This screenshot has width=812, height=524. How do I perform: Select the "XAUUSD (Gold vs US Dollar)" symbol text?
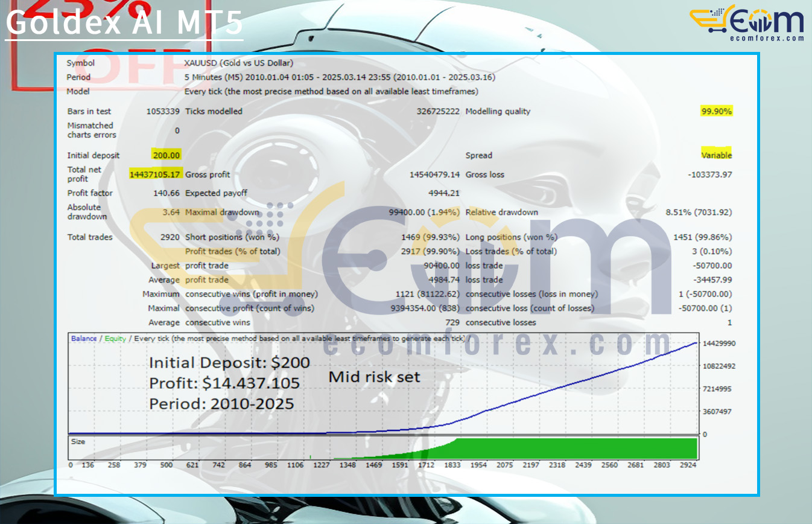click(239, 63)
